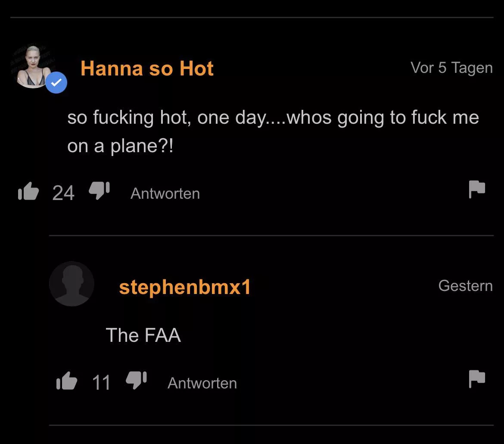Flag the Hanna so Hot comment
The image size is (504, 444).
coord(477,189)
